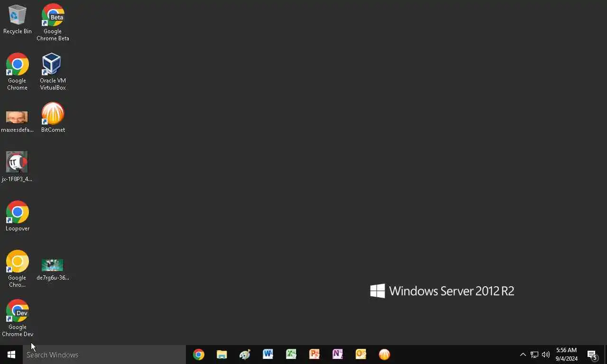607x364 pixels.
Task: Click the Search Windows box
Action: pos(104,355)
